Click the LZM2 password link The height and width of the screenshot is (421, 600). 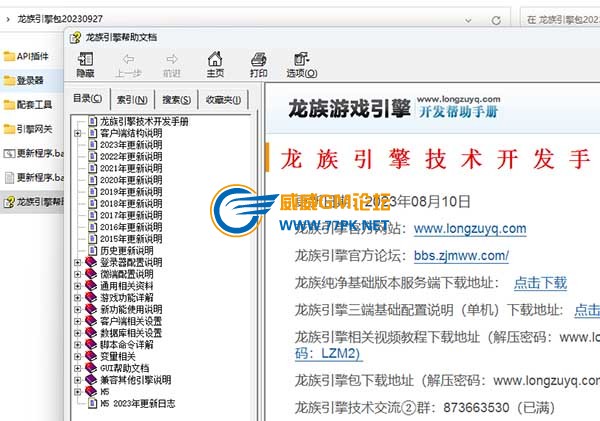(328, 353)
